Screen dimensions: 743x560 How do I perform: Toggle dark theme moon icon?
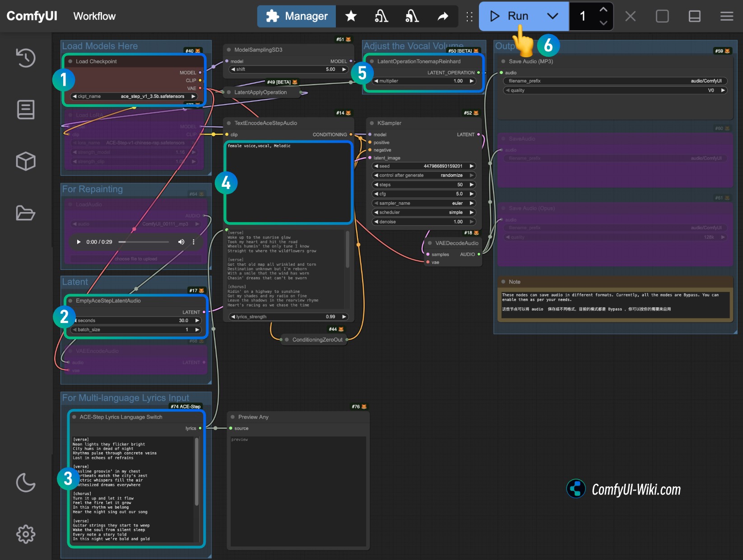26,482
